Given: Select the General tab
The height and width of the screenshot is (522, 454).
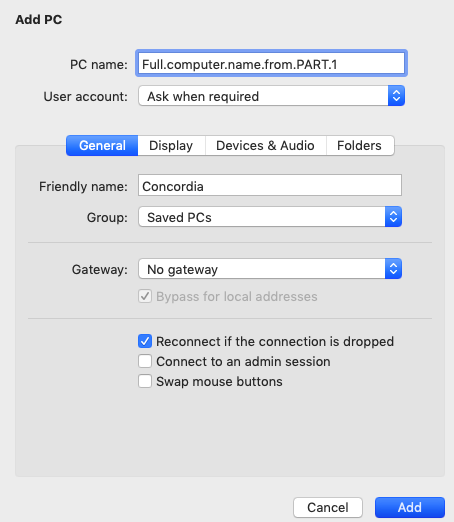Looking at the screenshot, I should click(x=102, y=146).
